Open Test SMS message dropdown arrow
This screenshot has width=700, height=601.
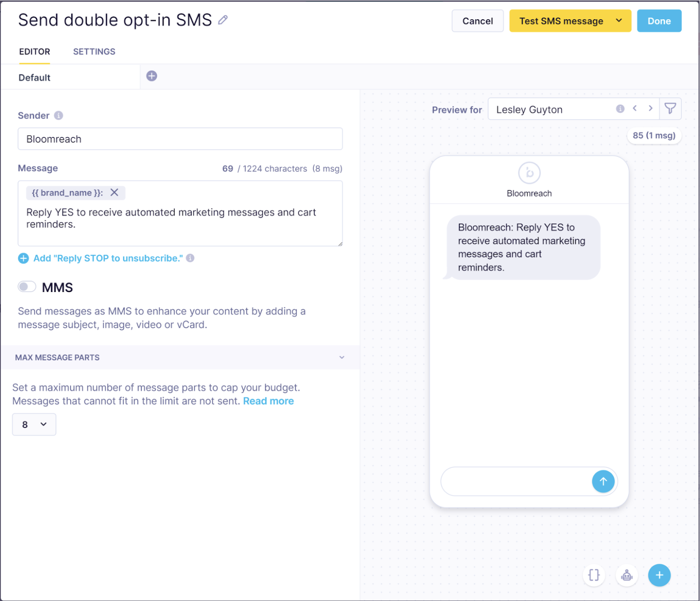point(619,21)
